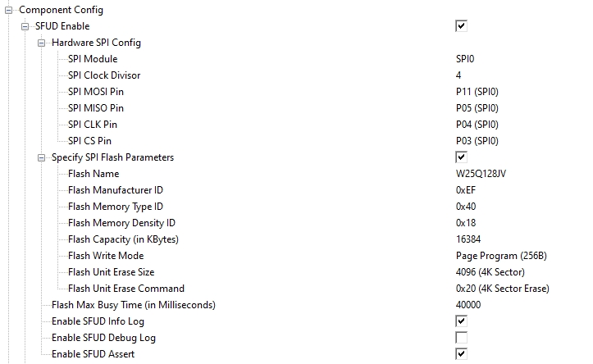Edit Flash Max Busy Time value 40000
This screenshot has width=593, height=364.
pos(468,305)
